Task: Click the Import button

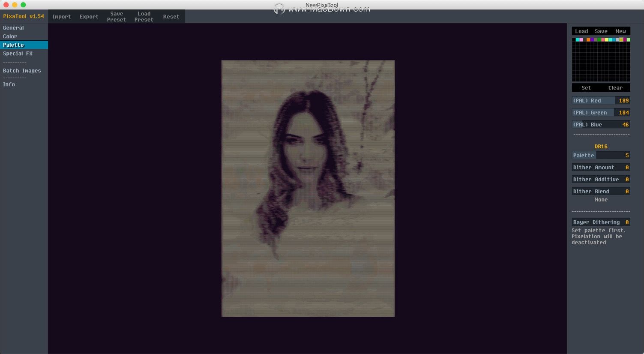Action: click(x=62, y=17)
